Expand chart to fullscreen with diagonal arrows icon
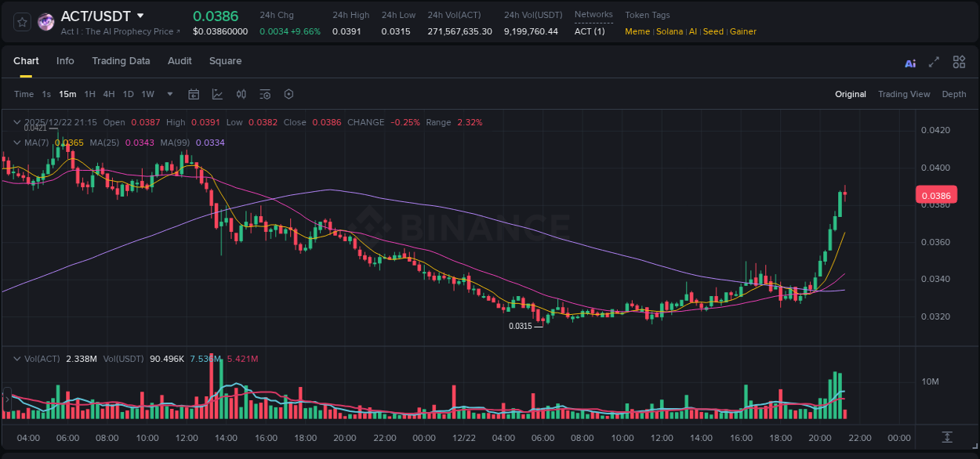The image size is (980, 459). [934, 62]
